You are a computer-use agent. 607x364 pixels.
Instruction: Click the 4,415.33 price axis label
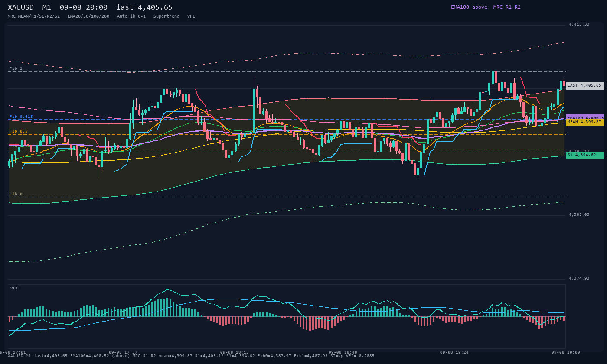[579, 24]
